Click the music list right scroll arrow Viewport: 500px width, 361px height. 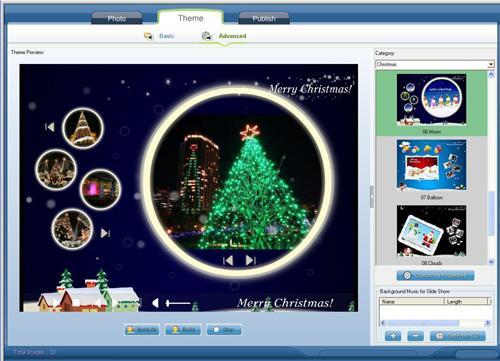tap(488, 323)
